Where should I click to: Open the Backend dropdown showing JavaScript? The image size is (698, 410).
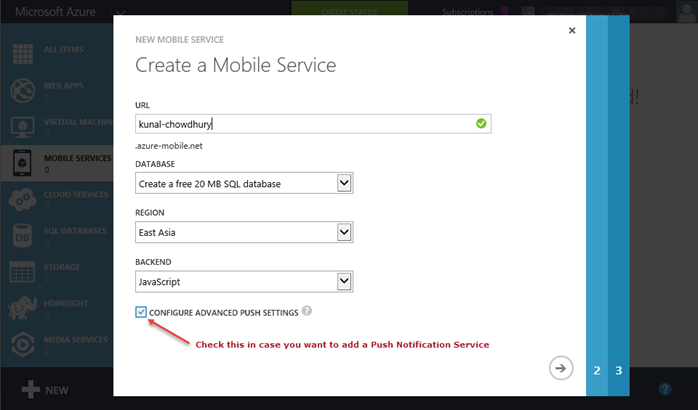click(244, 281)
